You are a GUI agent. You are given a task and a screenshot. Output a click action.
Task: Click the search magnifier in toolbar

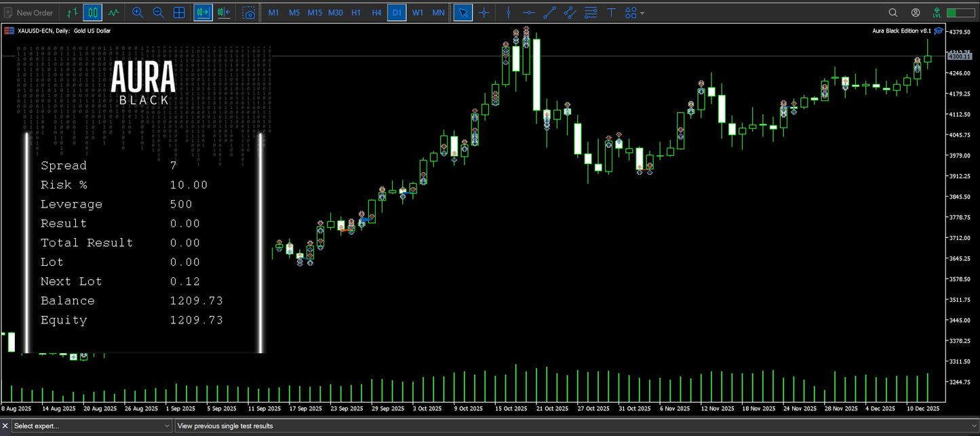click(893, 12)
